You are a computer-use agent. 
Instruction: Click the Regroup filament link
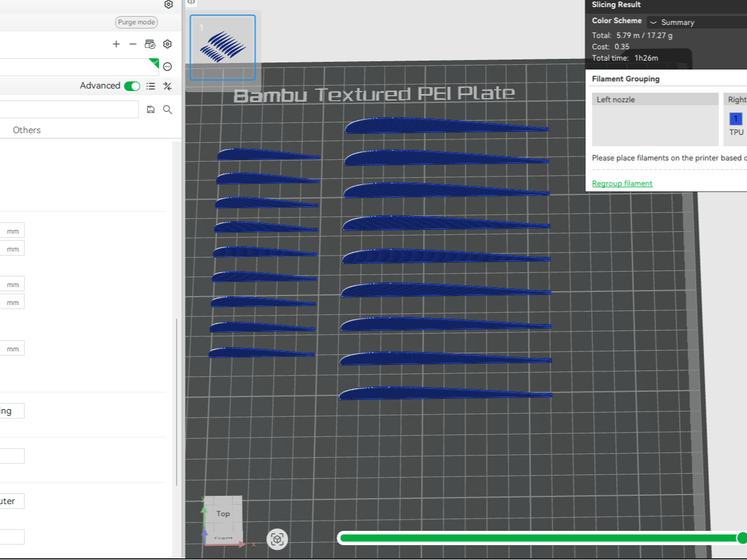622,183
